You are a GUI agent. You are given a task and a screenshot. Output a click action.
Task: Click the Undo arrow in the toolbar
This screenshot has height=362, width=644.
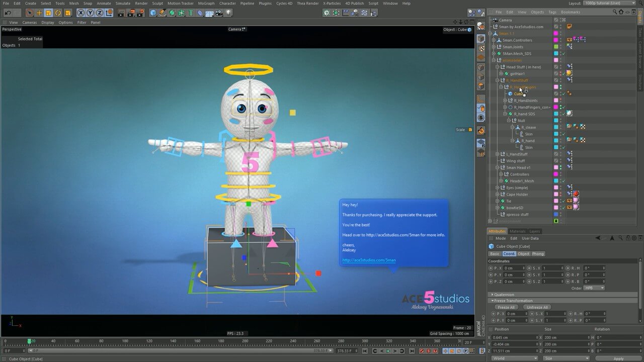point(8,13)
